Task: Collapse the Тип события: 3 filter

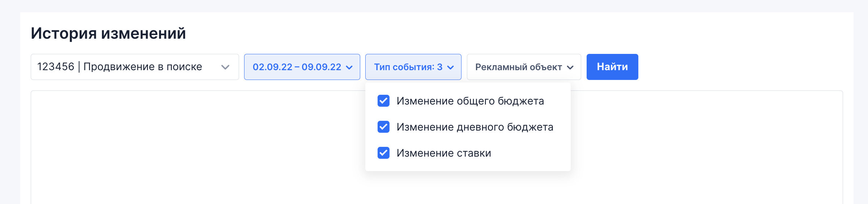Action: [413, 67]
